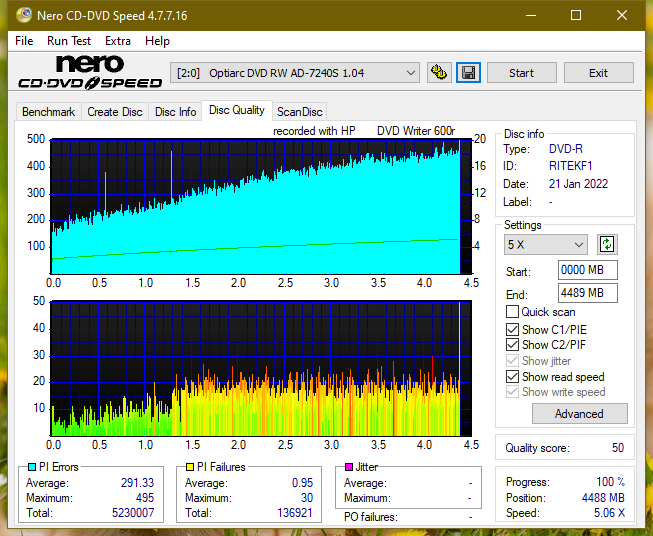Click the Quality score value 50

click(618, 448)
